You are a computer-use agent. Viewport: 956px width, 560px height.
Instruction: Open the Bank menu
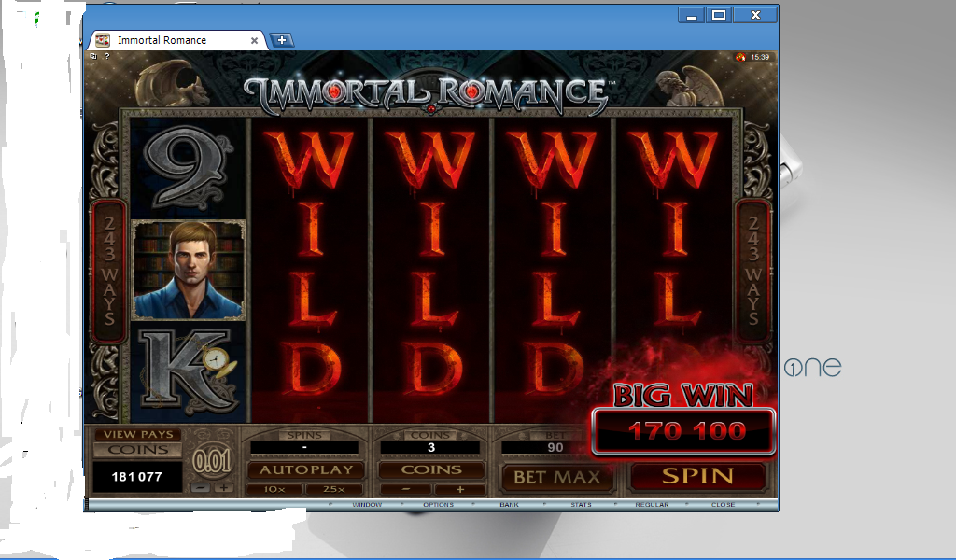click(x=509, y=505)
